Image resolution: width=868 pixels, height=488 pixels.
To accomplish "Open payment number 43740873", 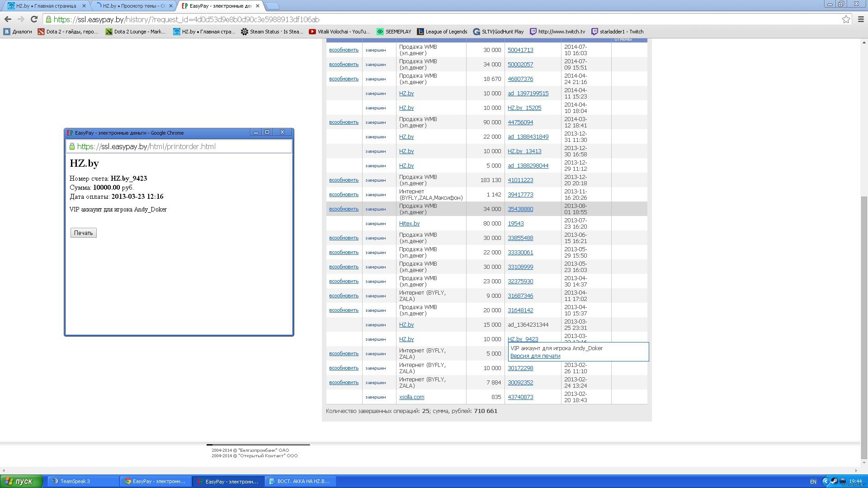I will (520, 397).
